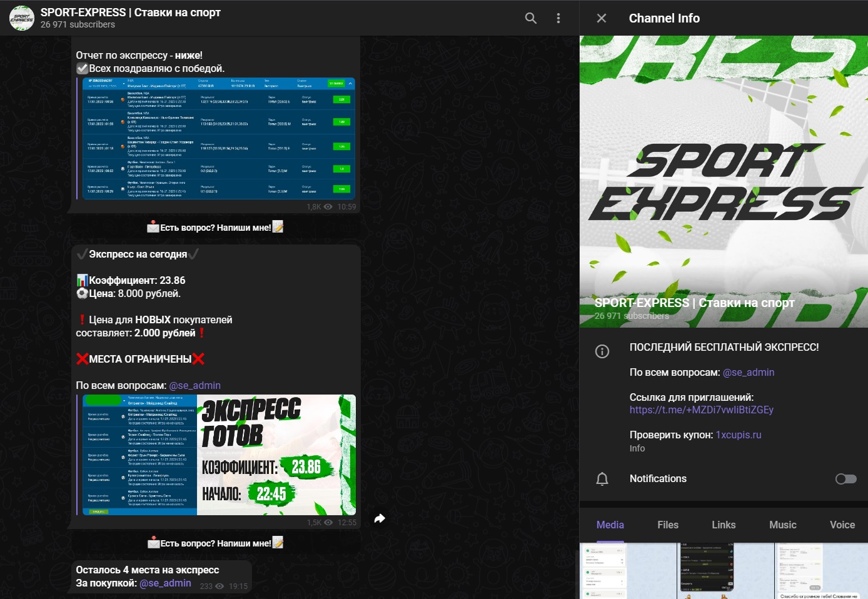Click the info circle icon in channel details

pyautogui.click(x=602, y=351)
